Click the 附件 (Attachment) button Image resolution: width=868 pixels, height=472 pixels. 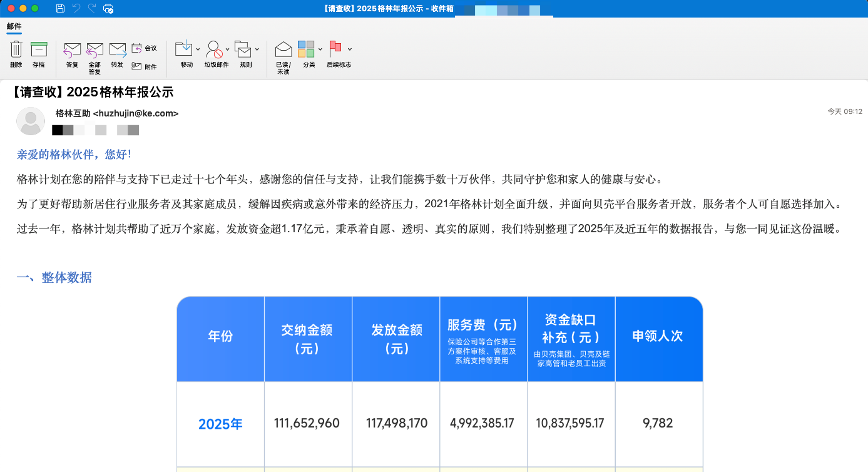point(144,66)
